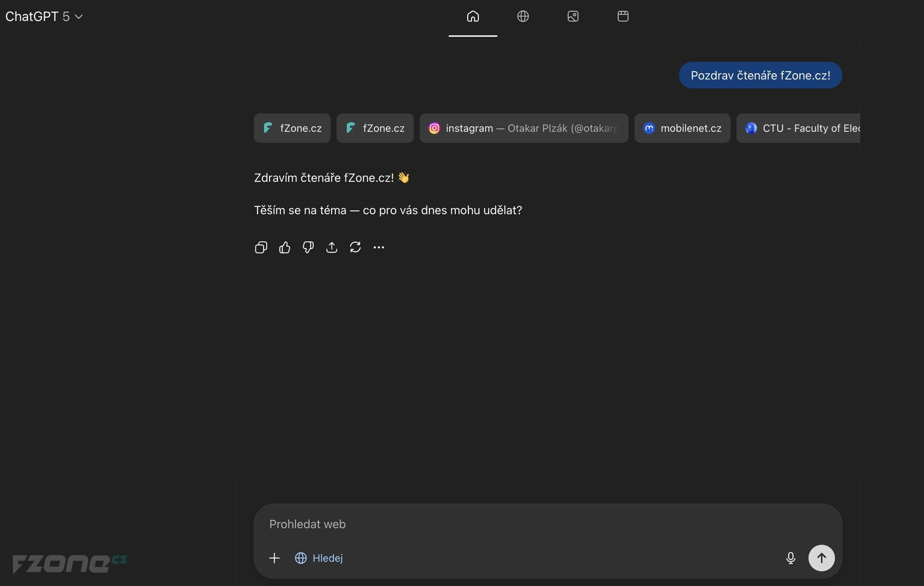Click the thumbs up icon
This screenshot has width=924, height=586.
click(x=284, y=247)
